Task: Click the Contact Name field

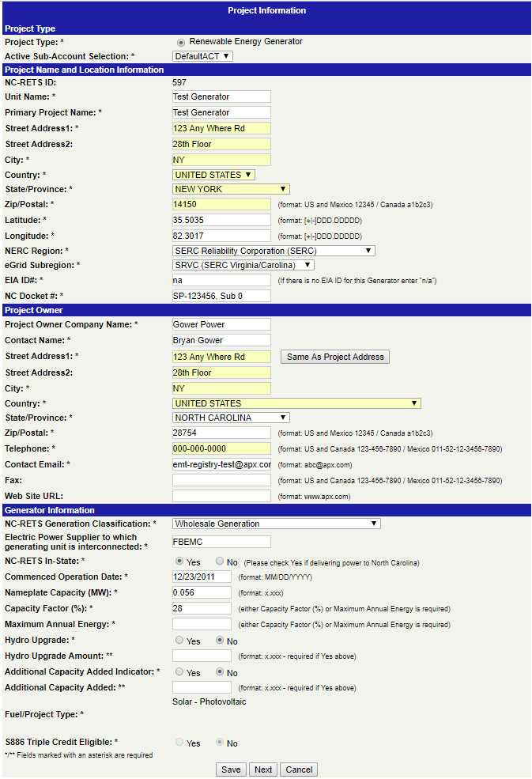Action: pos(221,340)
